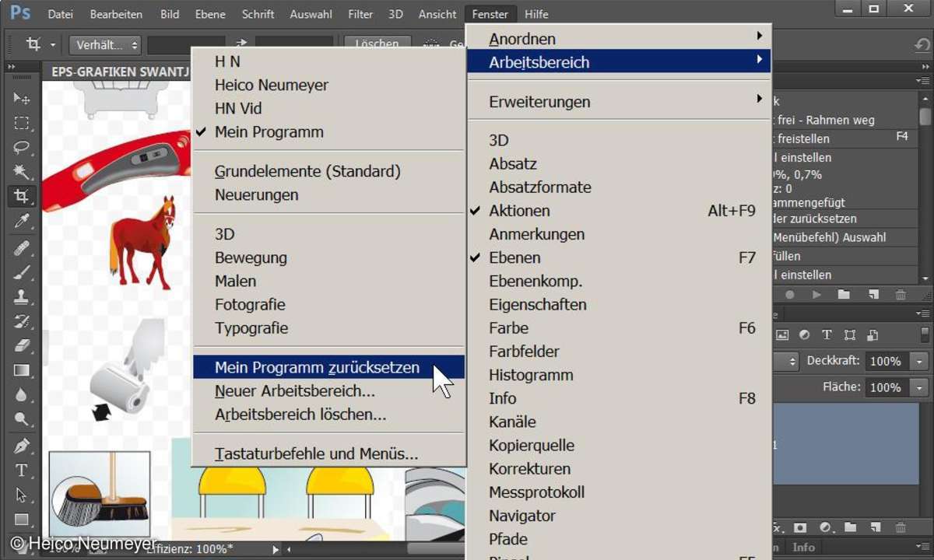The image size is (934, 560).
Task: Select the Gradient tool
Action: (21, 370)
